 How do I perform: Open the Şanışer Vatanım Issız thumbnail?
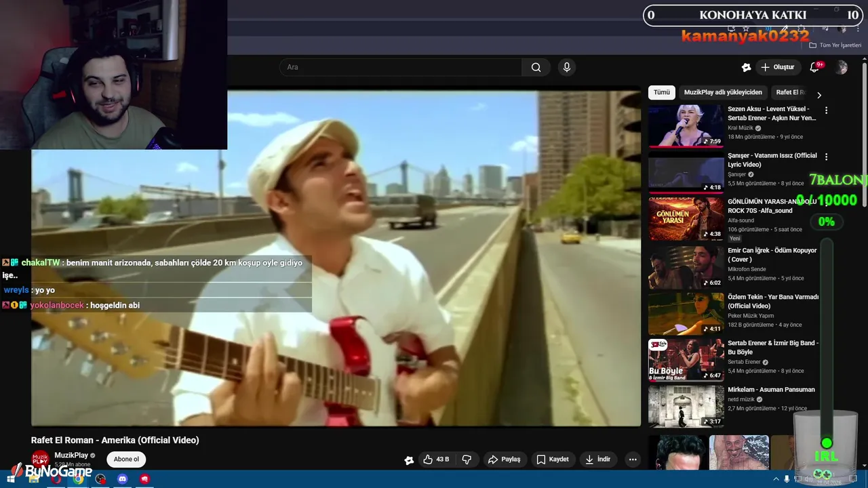[x=686, y=173]
